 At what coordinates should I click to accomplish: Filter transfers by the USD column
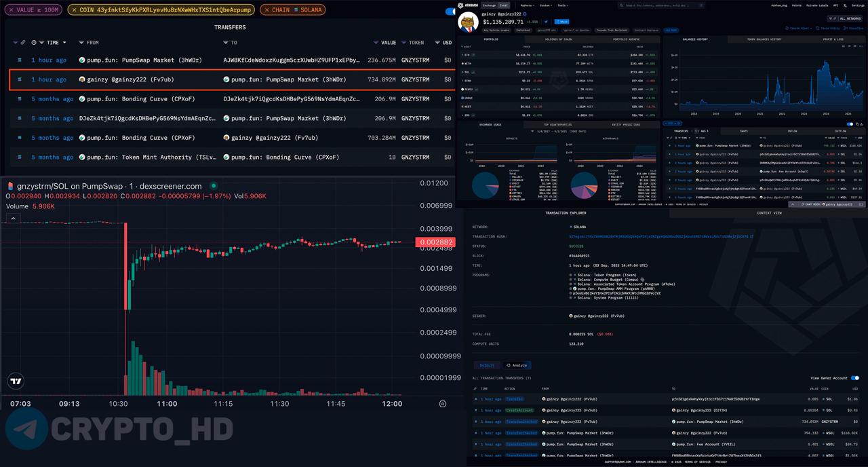pyautogui.click(x=437, y=43)
